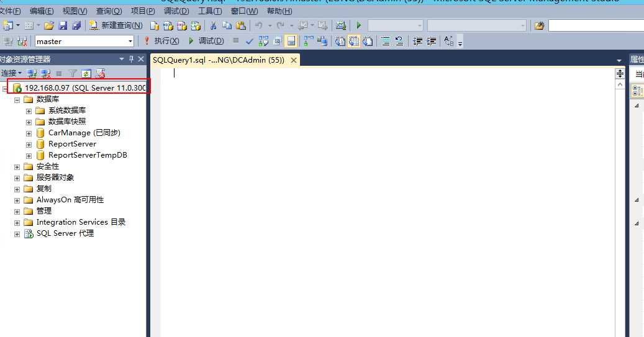Save the current query with the floppy icon
This screenshot has width=644, height=337.
click(63, 26)
